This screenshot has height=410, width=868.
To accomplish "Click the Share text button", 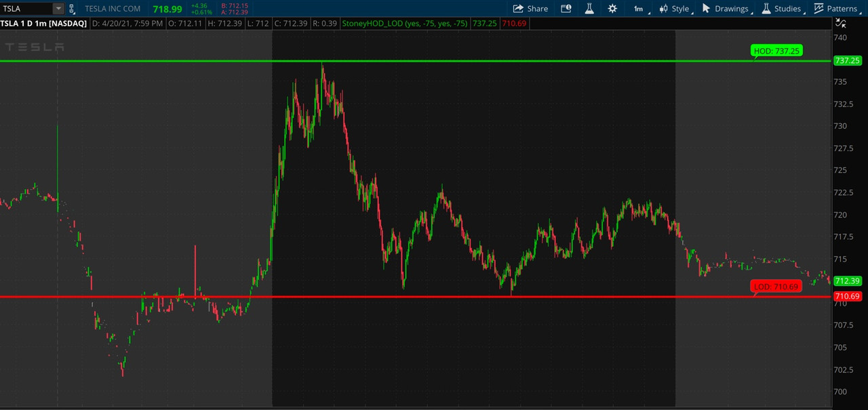I will tap(537, 9).
